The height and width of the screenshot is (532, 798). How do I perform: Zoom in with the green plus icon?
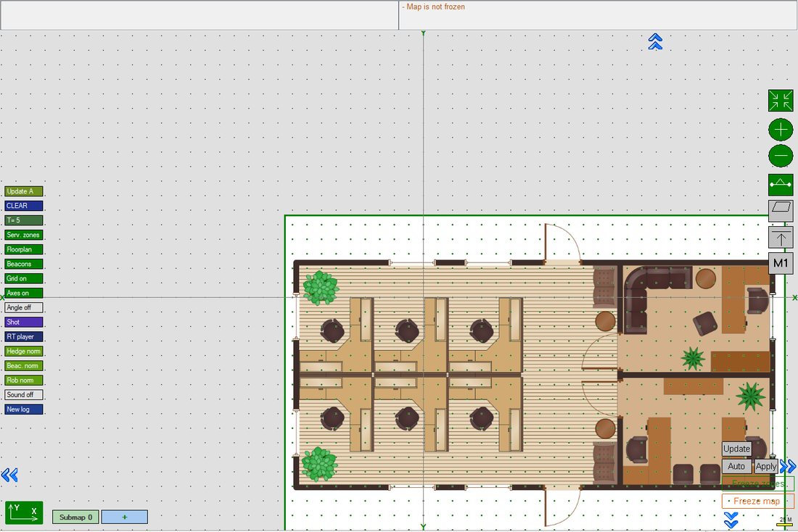(x=780, y=130)
